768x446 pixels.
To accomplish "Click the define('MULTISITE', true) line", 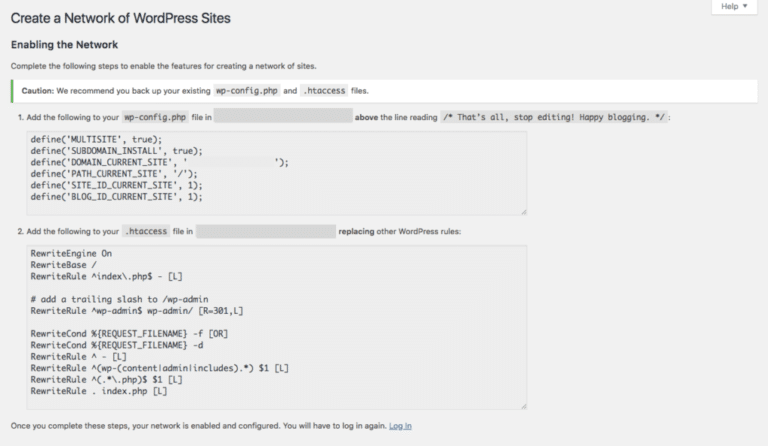I will pos(96,140).
